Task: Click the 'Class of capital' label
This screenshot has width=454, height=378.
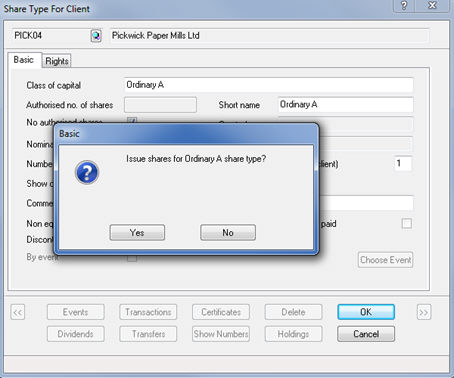Action: click(54, 85)
